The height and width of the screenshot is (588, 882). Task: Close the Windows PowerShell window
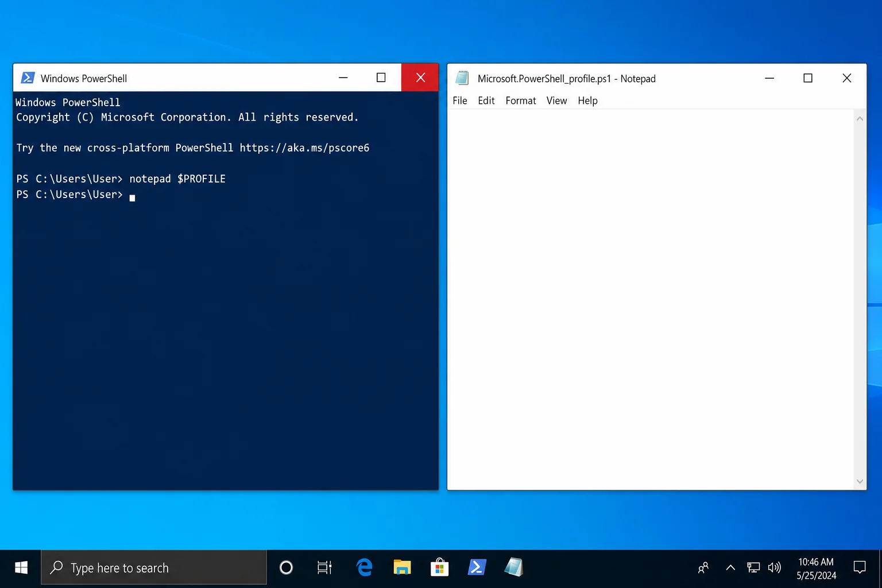click(x=420, y=78)
